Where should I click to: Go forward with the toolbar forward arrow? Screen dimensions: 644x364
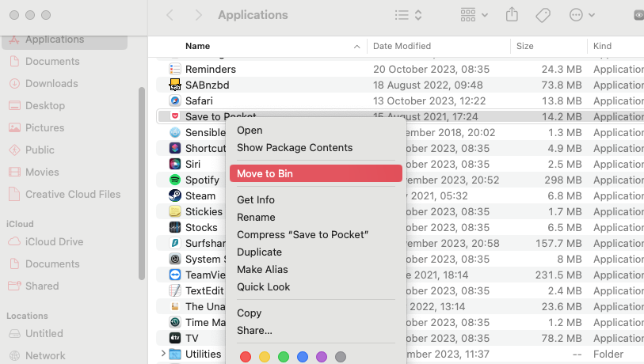198,15
